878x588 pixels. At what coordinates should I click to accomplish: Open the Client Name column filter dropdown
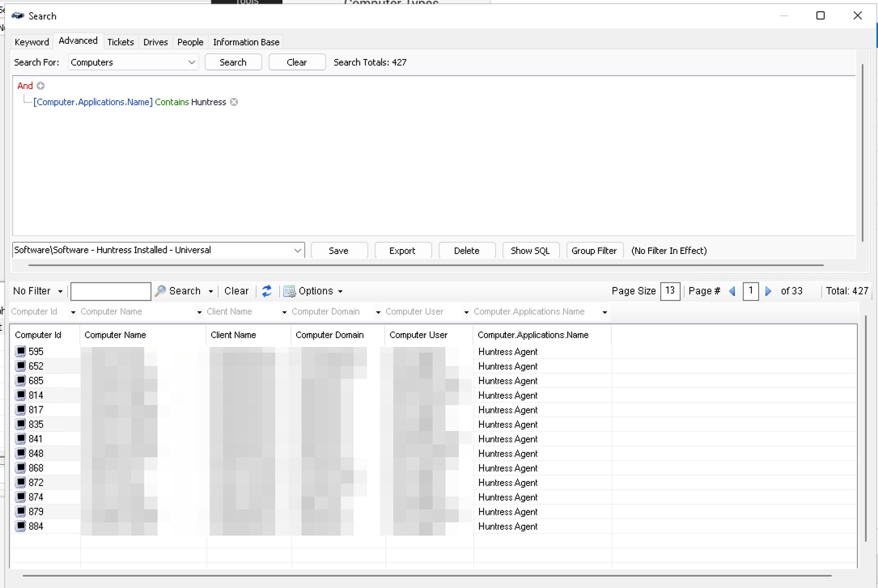tap(285, 312)
